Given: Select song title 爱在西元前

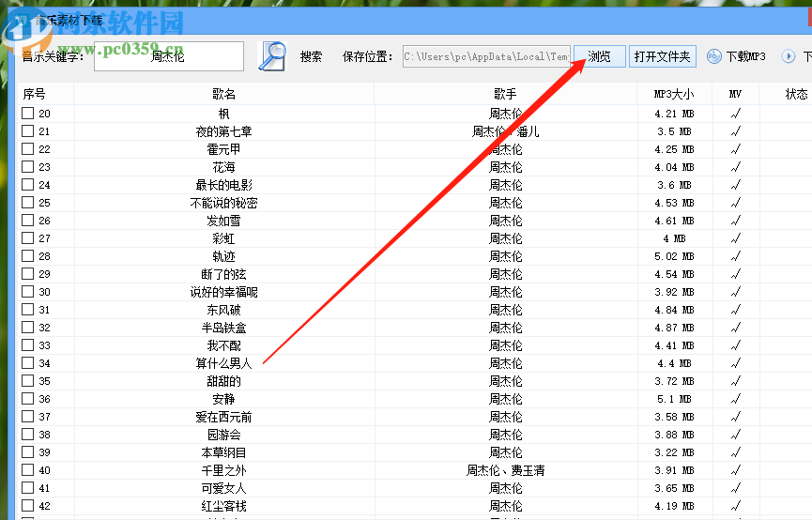Looking at the screenshot, I should (223, 417).
